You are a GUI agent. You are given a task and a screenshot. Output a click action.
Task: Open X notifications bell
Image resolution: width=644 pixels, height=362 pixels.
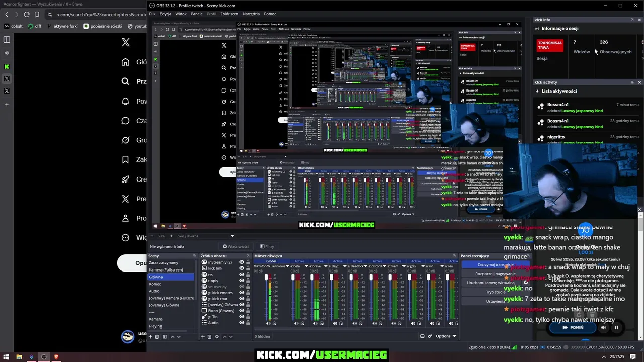coord(126,101)
